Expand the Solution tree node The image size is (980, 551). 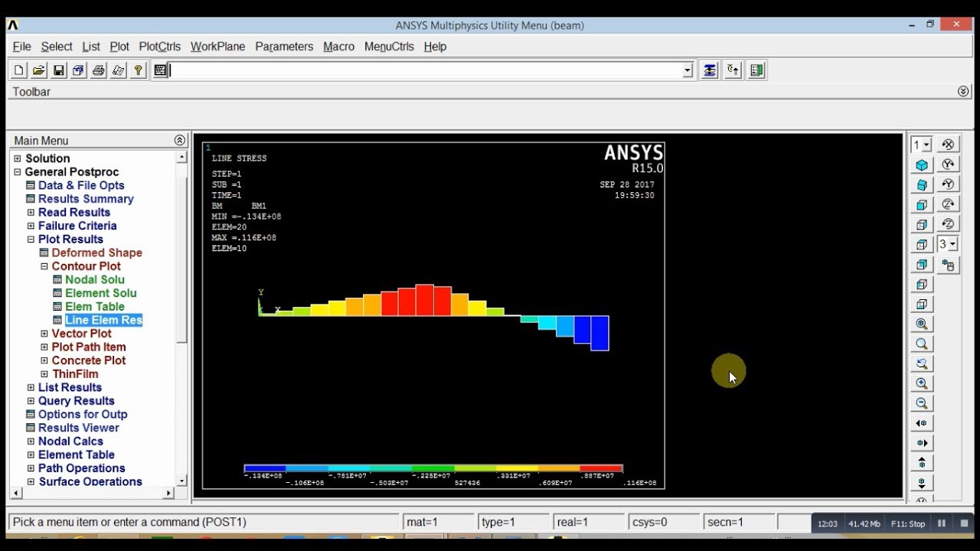[18, 158]
